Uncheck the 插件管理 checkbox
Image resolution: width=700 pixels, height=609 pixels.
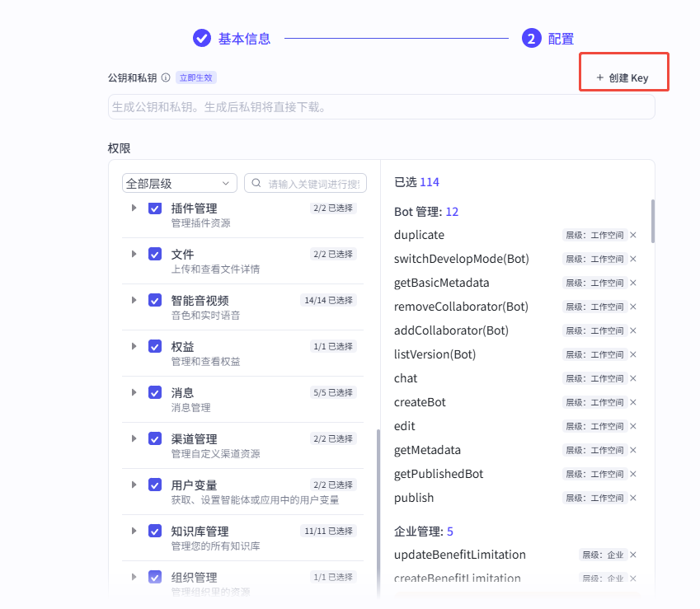[155, 208]
